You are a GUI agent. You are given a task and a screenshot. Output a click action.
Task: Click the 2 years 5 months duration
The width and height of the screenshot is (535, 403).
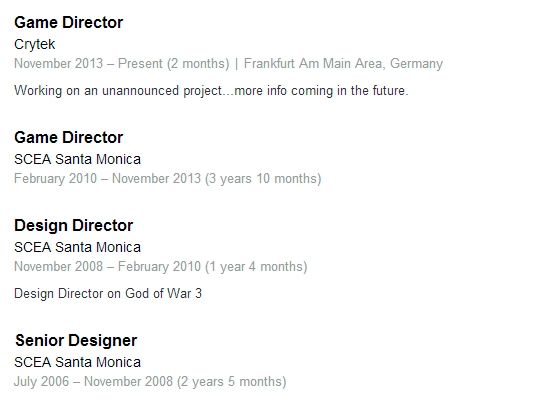click(232, 382)
